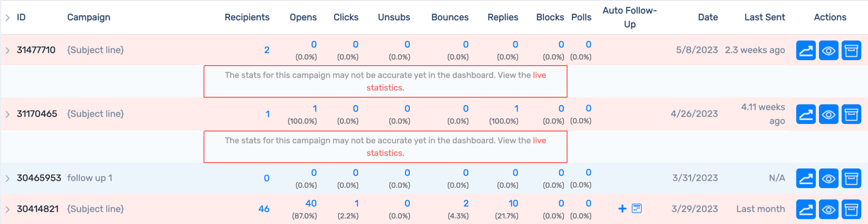The height and width of the screenshot is (224, 868).
Task: Archive campaign 30414821
Action: [851, 209]
